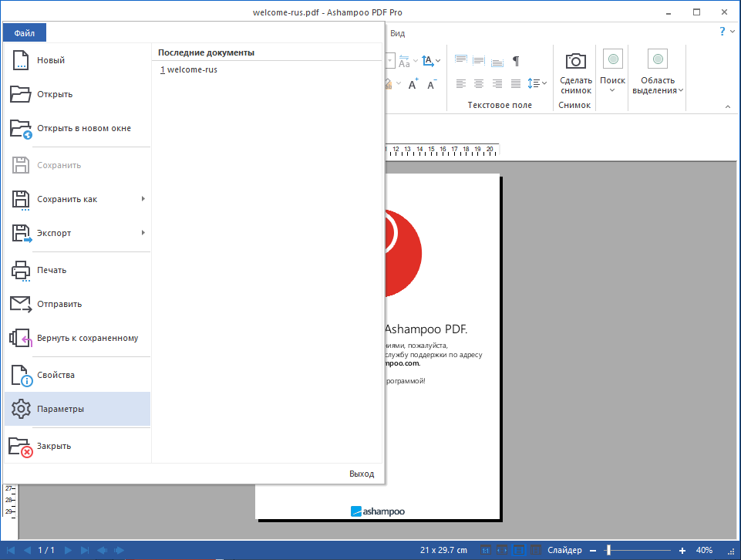Toggle continuous page layout
741x560 pixels.
click(519, 550)
